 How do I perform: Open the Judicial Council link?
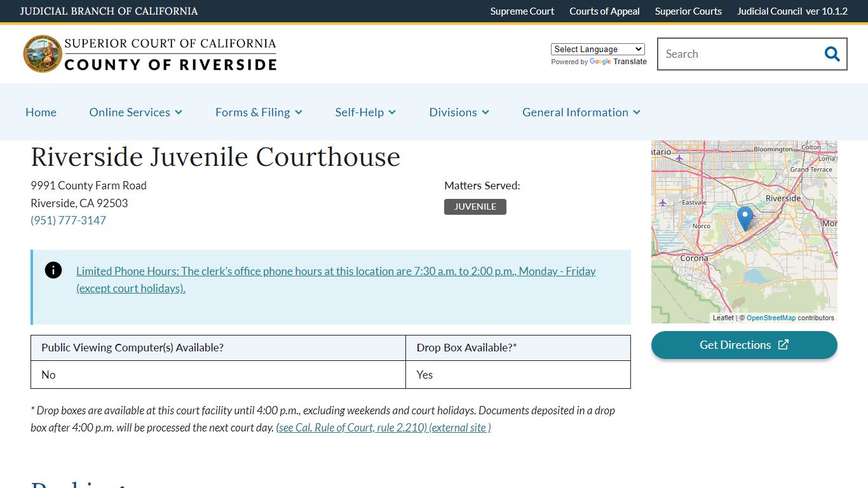[x=770, y=11]
